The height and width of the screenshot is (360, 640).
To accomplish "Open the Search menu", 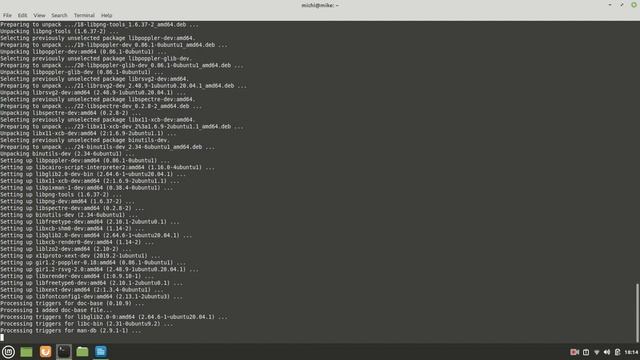I will click(x=59, y=15).
